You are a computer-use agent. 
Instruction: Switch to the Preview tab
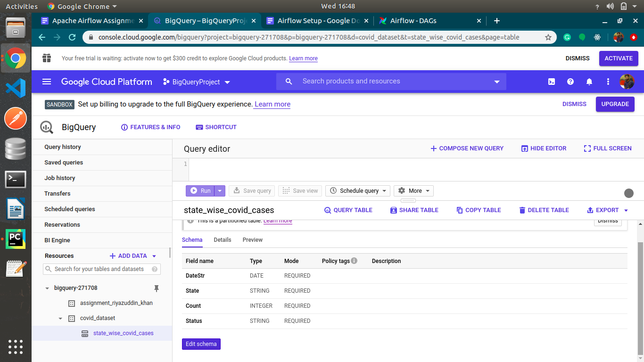[253, 240]
